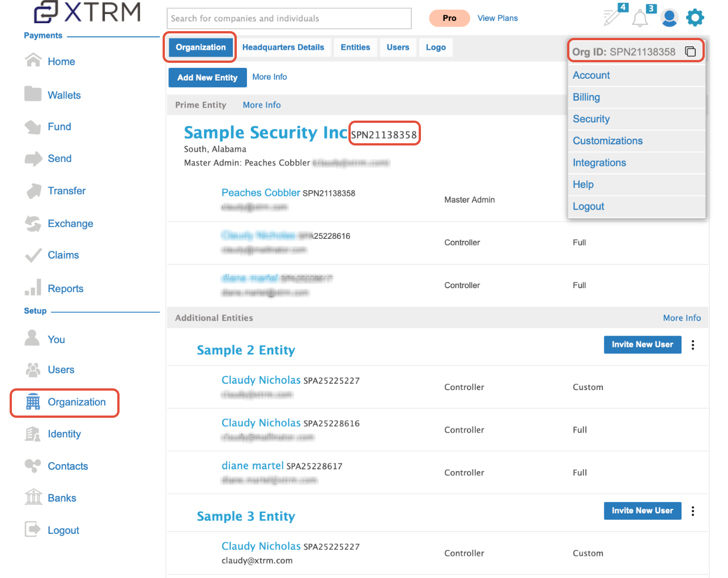The width and height of the screenshot is (728, 578).
Task: Click the sidebar Logout icon
Action: coord(33,529)
